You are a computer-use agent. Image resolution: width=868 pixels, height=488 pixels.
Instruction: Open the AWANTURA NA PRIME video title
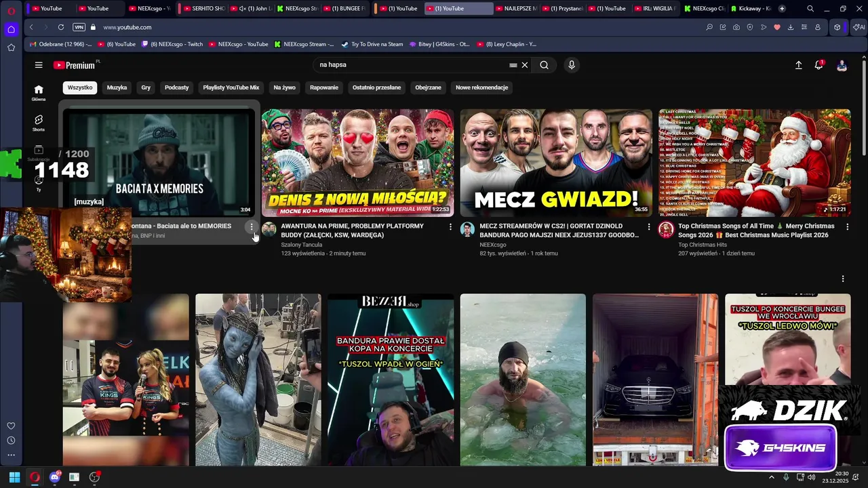pos(352,230)
